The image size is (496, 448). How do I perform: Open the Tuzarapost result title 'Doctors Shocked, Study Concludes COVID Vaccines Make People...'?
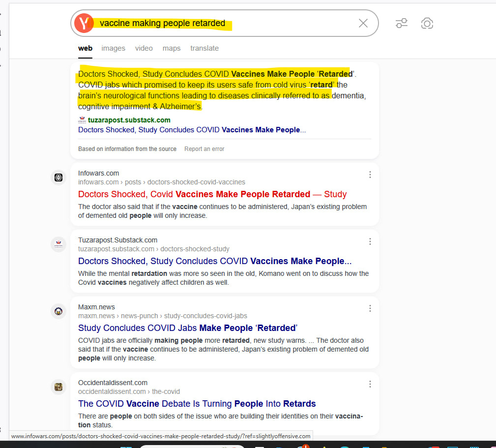coord(215,261)
